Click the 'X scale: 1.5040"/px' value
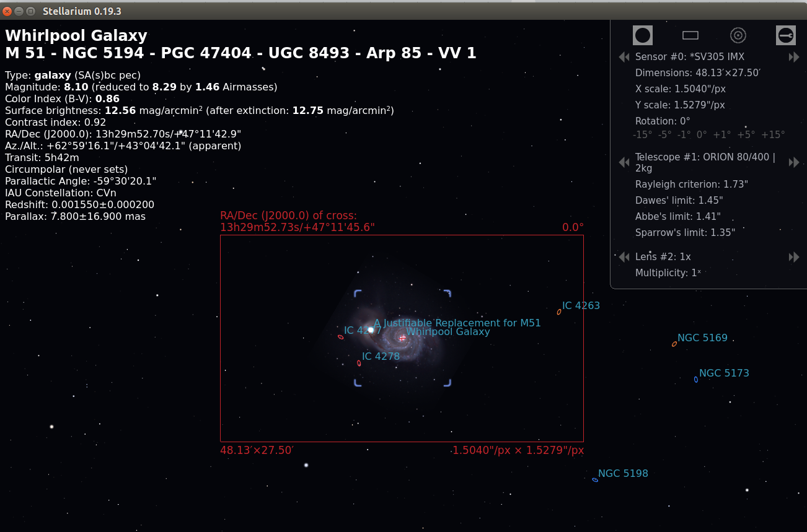 [x=681, y=89]
